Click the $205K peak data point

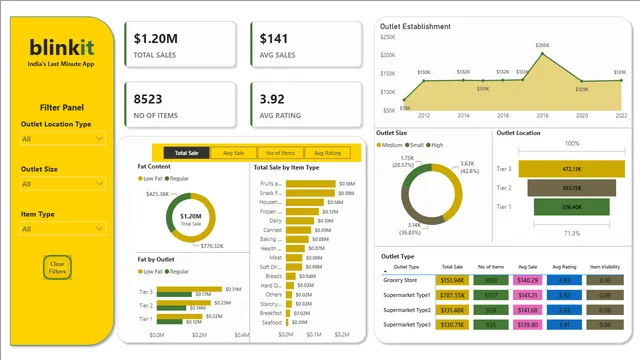click(542, 53)
